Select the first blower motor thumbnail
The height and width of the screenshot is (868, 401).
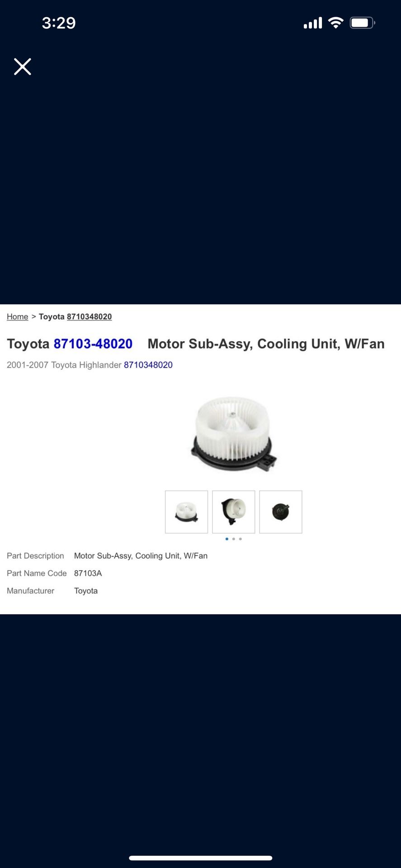[187, 512]
